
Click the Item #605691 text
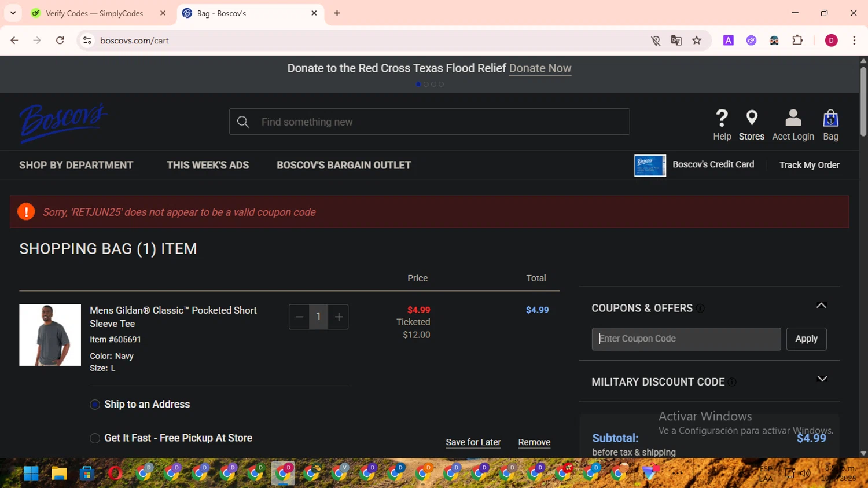coord(115,340)
